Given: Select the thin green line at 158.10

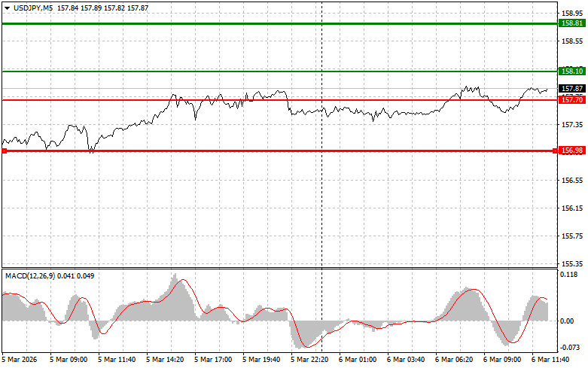Looking at the screenshot, I should 226,71.
